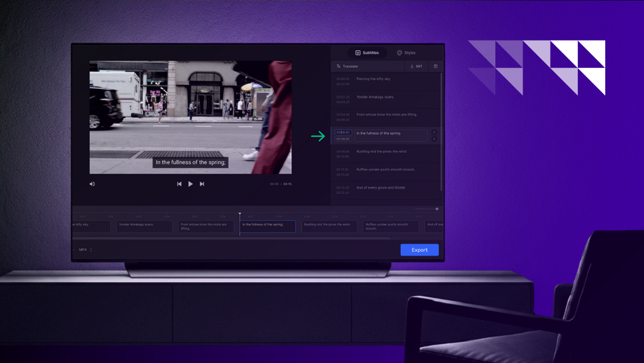Skip to the previous subtitle
Image resolution: width=644 pixels, height=363 pixels.
(x=179, y=184)
